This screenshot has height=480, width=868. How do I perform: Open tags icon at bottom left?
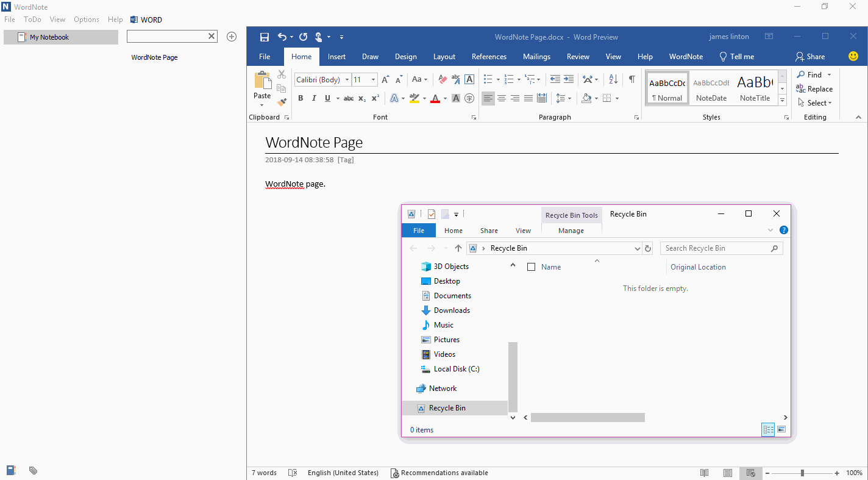[34, 470]
